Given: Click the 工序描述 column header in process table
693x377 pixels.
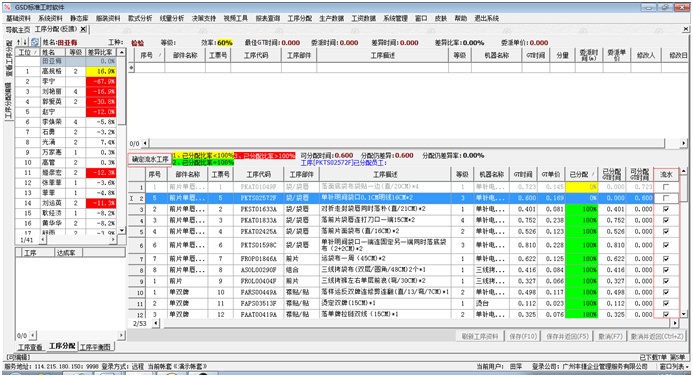Looking at the screenshot, I should (x=385, y=174).
